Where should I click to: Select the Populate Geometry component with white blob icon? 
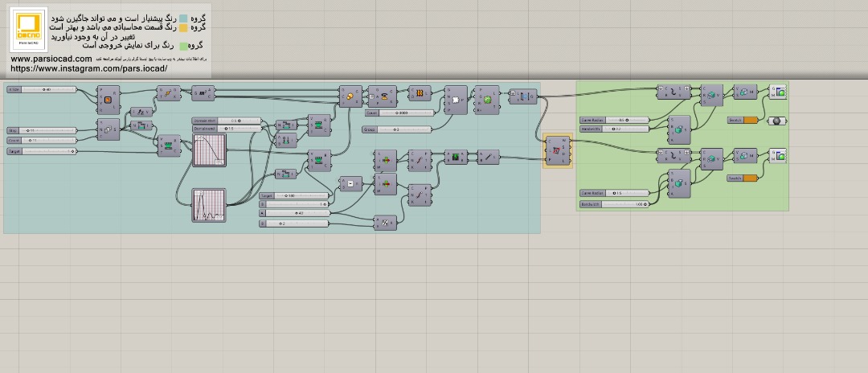tap(456, 100)
